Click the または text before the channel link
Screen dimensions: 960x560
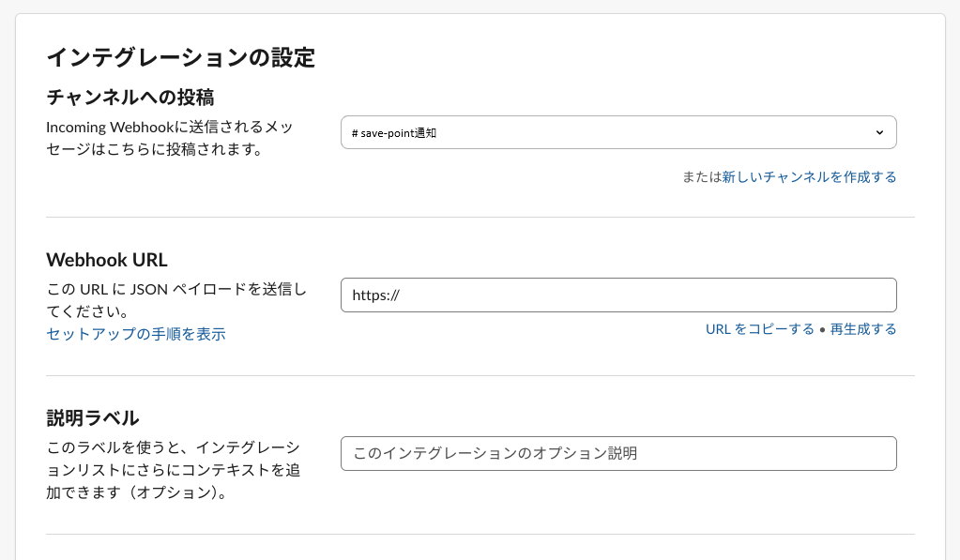[x=701, y=176]
